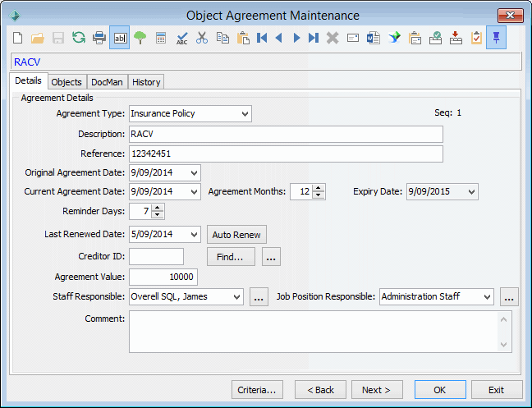Expand the Agreement Type dropdown
Screen dimensions: 532x408
(x=245, y=113)
